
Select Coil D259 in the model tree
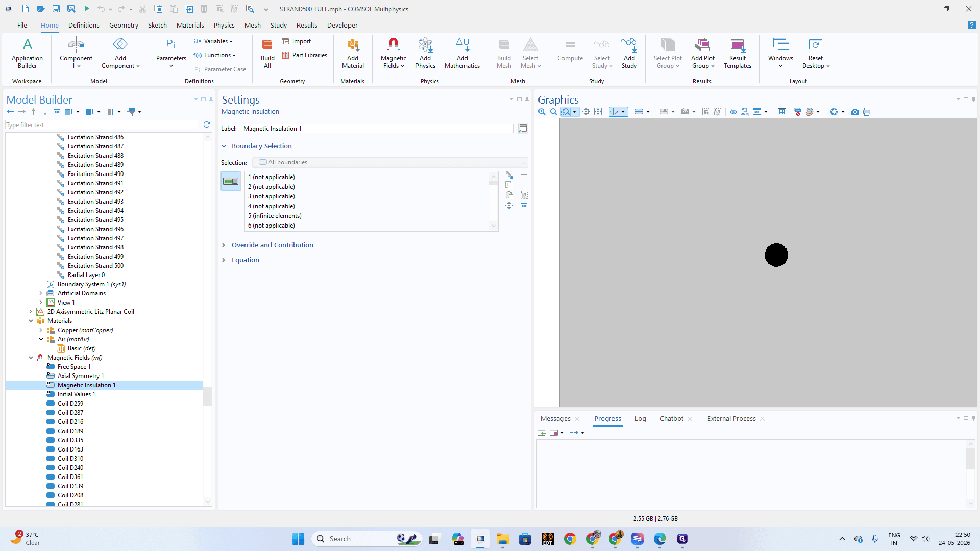[70, 404]
